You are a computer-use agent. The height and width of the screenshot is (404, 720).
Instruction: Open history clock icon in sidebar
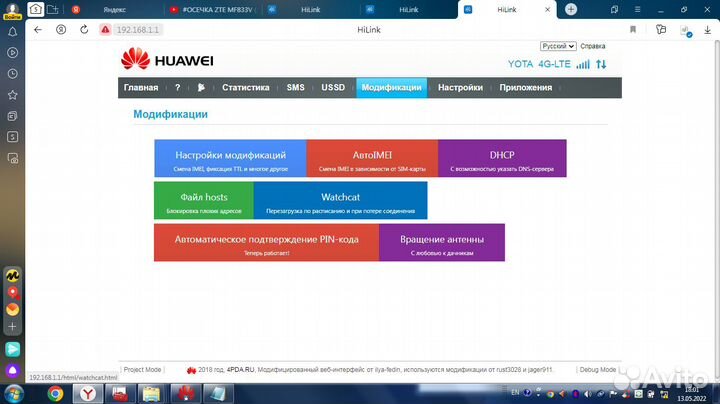(x=12, y=74)
